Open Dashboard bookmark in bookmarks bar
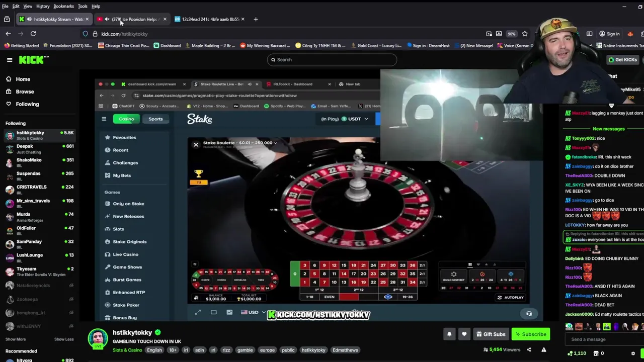This screenshot has height=362, width=644. (167, 46)
